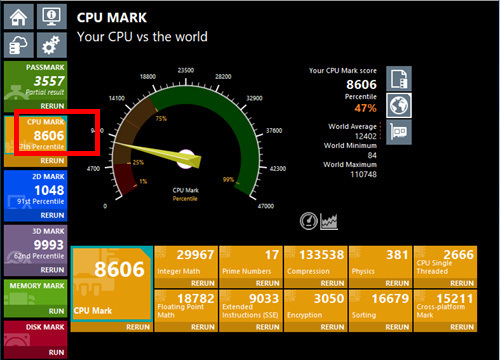The image size is (500, 360).
Task: Click the score 8606 under Your CPU Mark score
Action: pos(361,84)
